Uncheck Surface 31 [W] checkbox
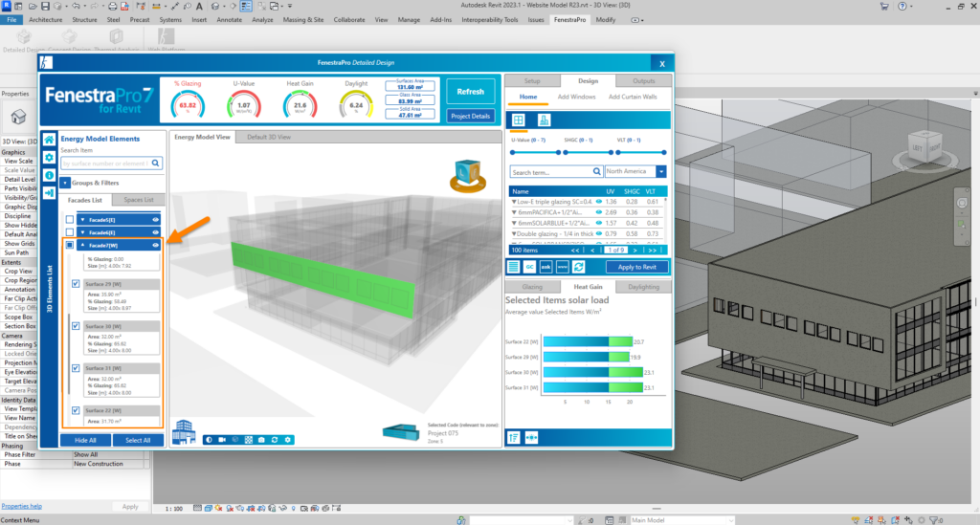980x525 pixels. [76, 368]
